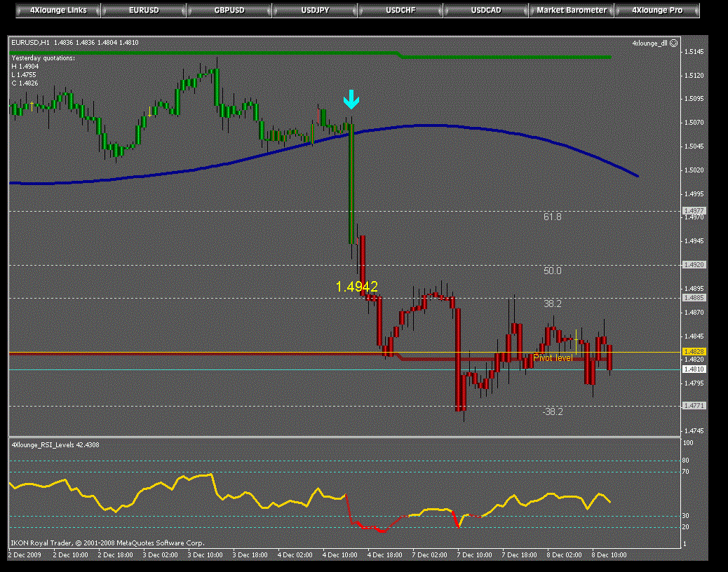Click the C 1.4826 yesterday close value
Screen dimensions: 728x572
pyautogui.click(x=25, y=83)
